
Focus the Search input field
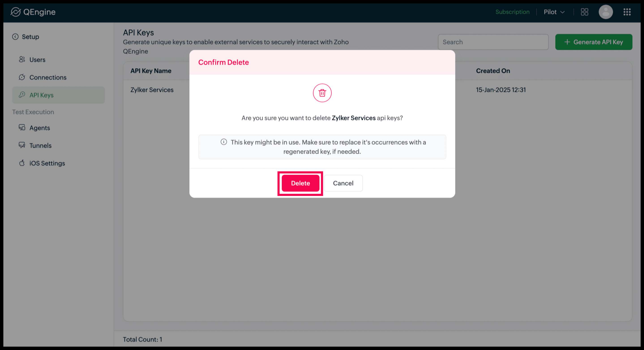(x=493, y=42)
